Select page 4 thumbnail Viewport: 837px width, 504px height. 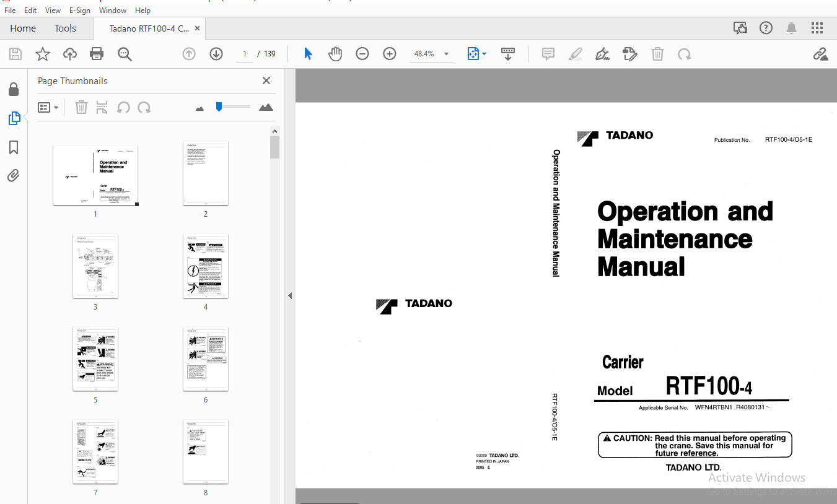coord(206,266)
